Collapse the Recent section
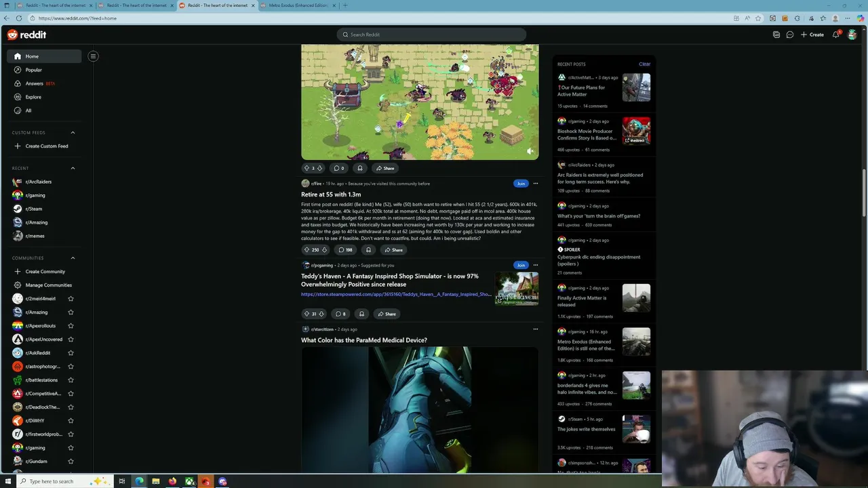Screen dimensions: 868x488 (73, 168)
